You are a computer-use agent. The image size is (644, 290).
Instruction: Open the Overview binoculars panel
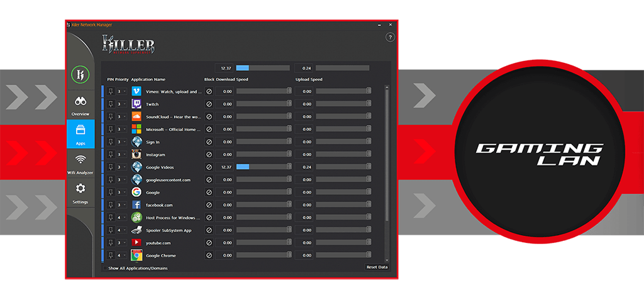click(80, 104)
